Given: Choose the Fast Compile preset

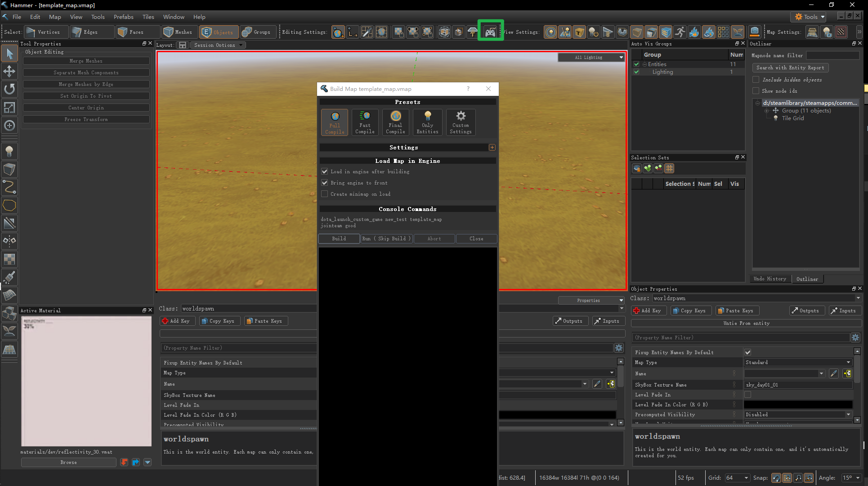Looking at the screenshot, I should [x=365, y=122].
